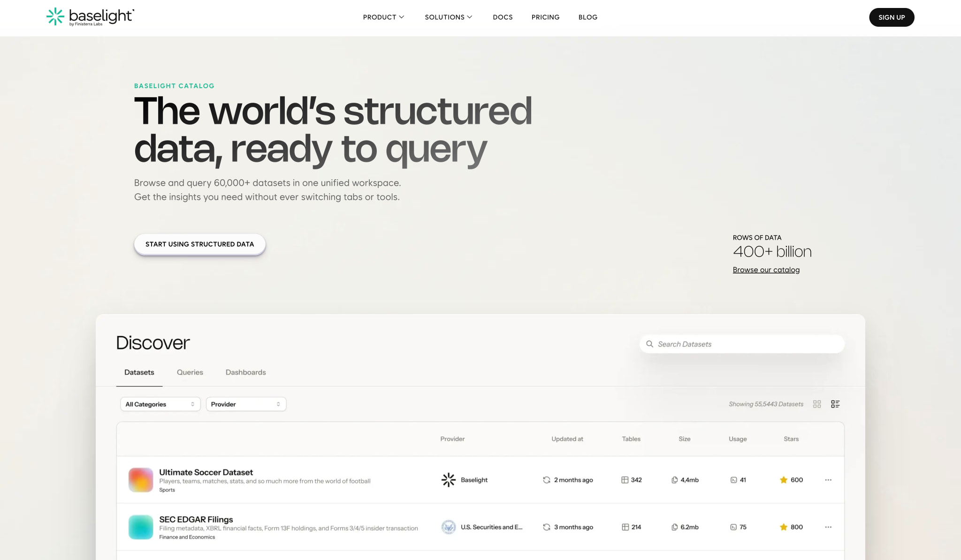This screenshot has height=560, width=961.
Task: Click the Baselight provider icon in soccer row
Action: click(x=449, y=480)
